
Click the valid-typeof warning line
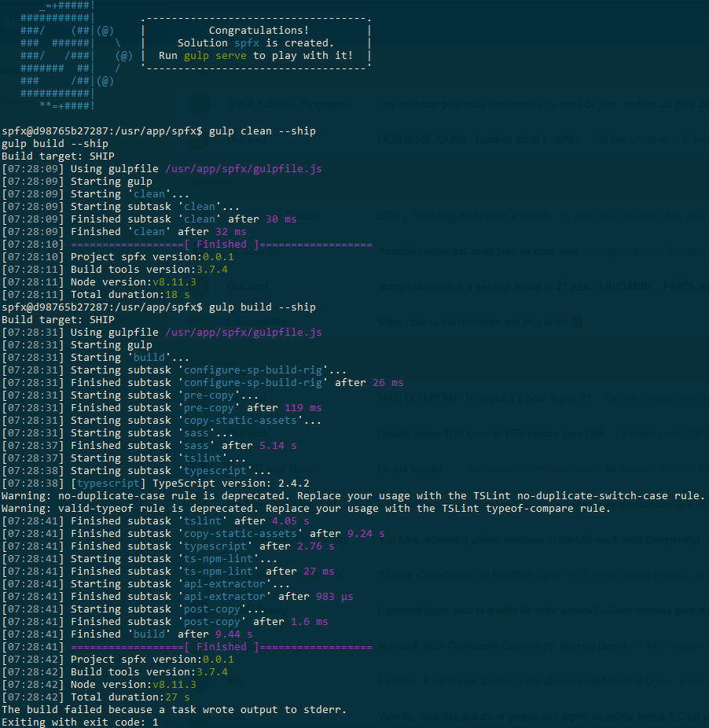[x=306, y=509]
